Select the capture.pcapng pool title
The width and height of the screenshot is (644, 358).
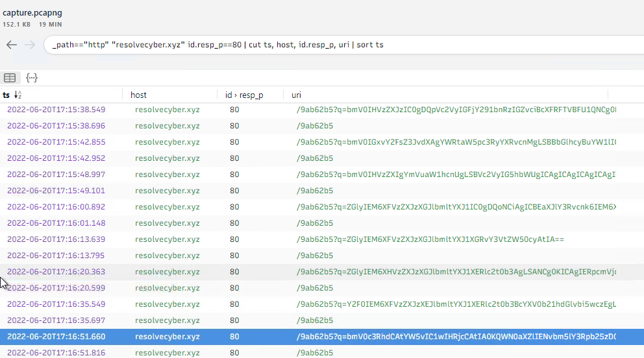pos(32,13)
